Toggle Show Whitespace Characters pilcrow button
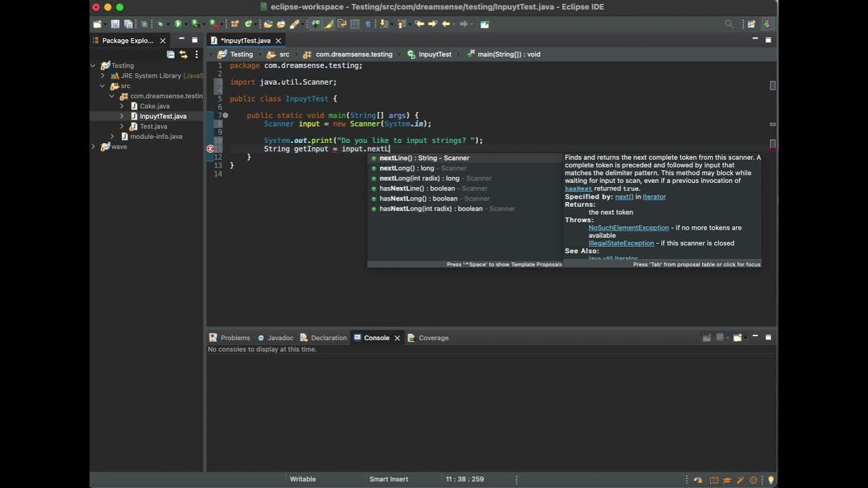The width and height of the screenshot is (868, 488). pos(368,24)
